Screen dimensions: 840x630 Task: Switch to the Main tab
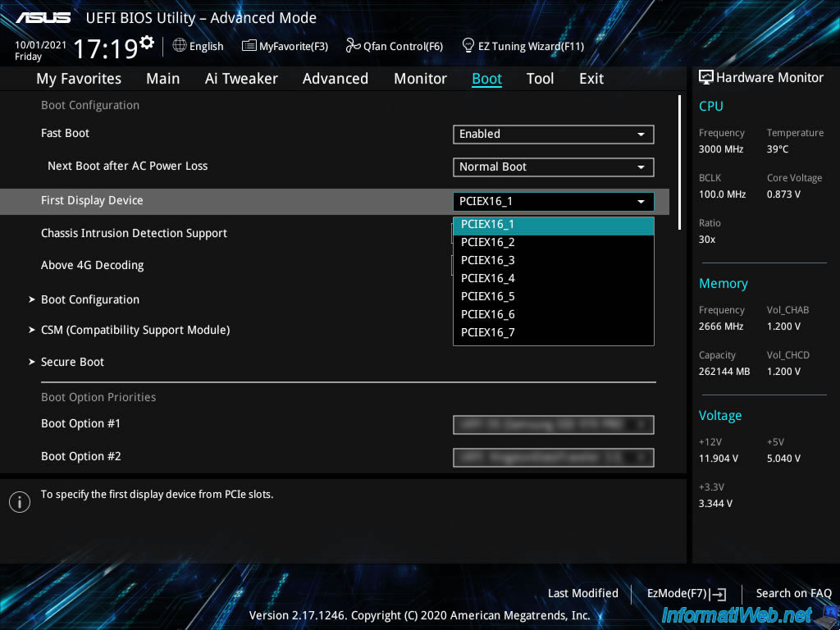coord(163,79)
